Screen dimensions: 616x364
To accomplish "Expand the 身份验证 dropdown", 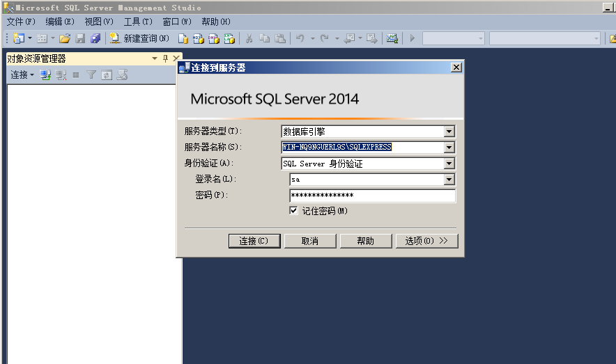I will click(449, 164).
